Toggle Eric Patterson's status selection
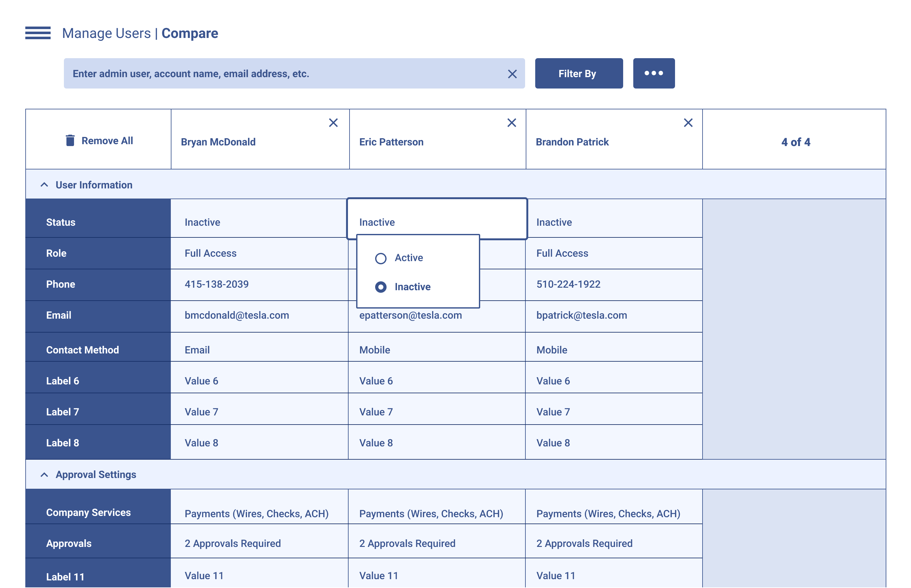This screenshot has width=911, height=588. pos(437,218)
